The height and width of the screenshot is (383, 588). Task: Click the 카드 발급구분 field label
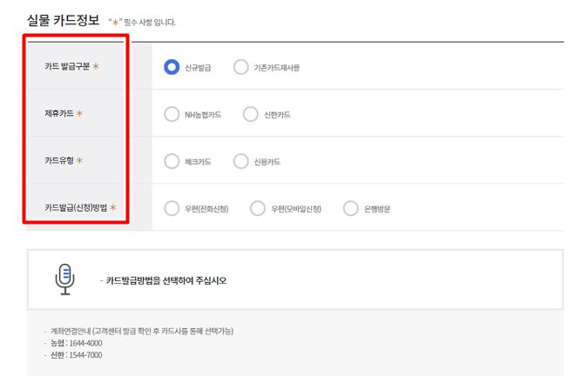coord(67,66)
